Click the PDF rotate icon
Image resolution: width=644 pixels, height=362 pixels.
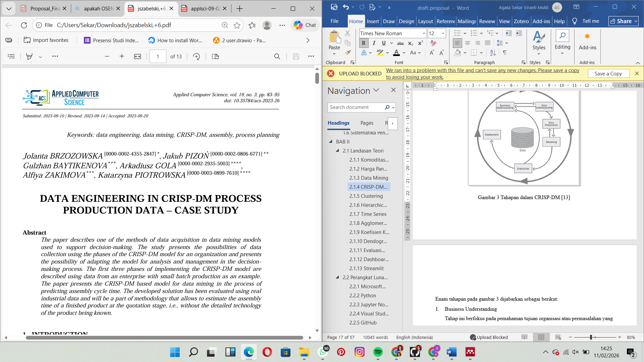[197, 56]
